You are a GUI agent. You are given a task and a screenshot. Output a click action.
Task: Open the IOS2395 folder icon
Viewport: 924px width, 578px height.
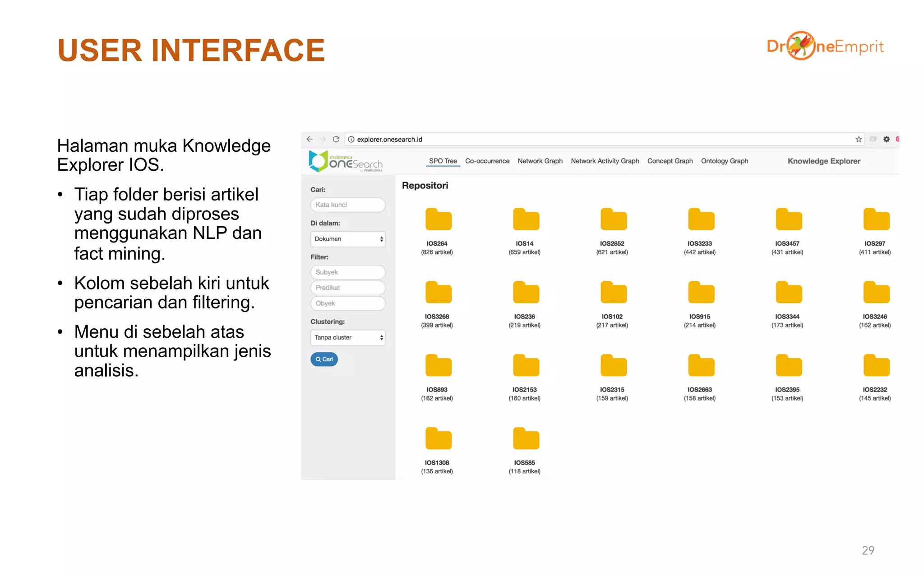(788, 366)
